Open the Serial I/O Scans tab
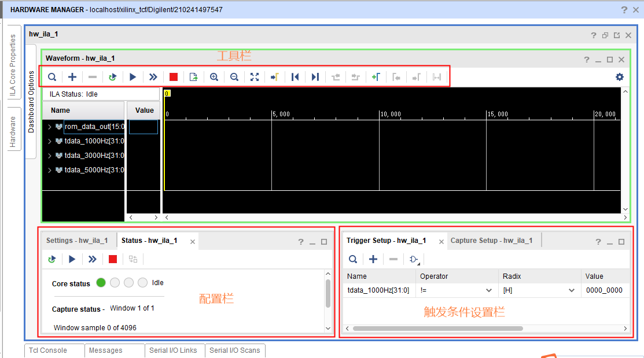The height and width of the screenshot is (358, 644). [234, 350]
